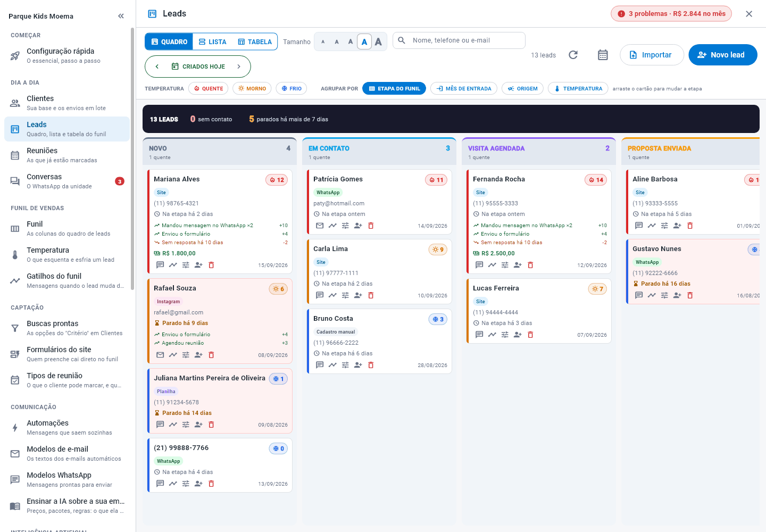
Task: Open trend icon on Gustavo Nunes card
Action: [x=652, y=295]
